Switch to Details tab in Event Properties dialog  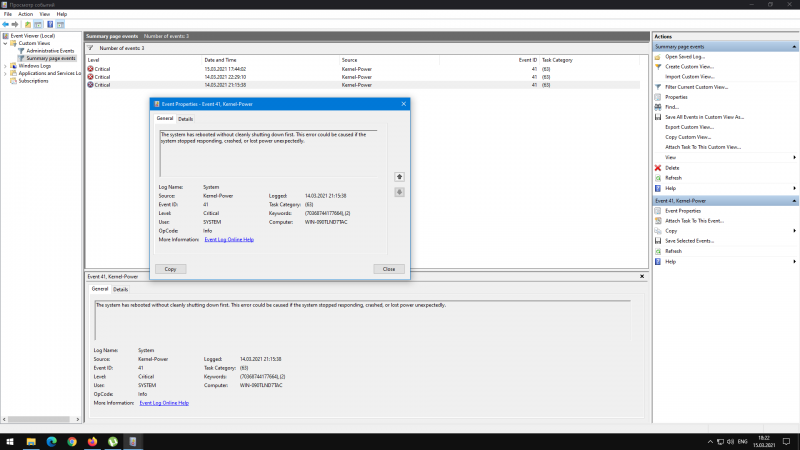(x=186, y=119)
